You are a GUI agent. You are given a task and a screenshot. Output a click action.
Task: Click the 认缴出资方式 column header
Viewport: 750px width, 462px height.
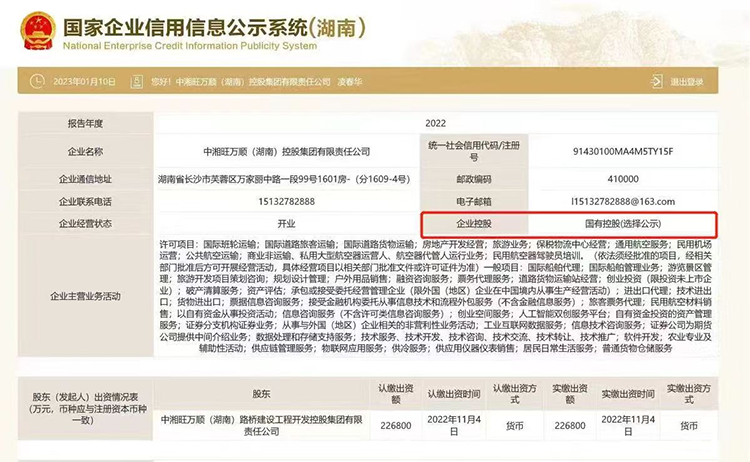point(515,394)
